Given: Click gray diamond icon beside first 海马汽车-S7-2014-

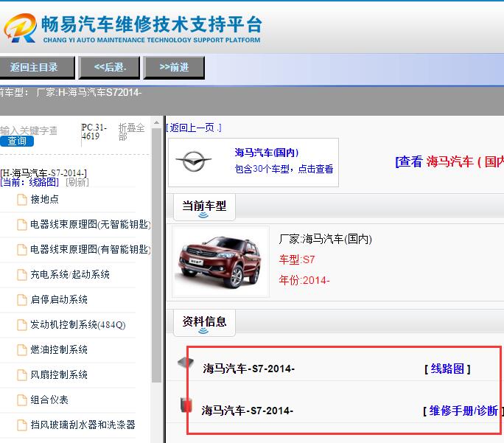Looking at the screenshot, I should tap(186, 363).
